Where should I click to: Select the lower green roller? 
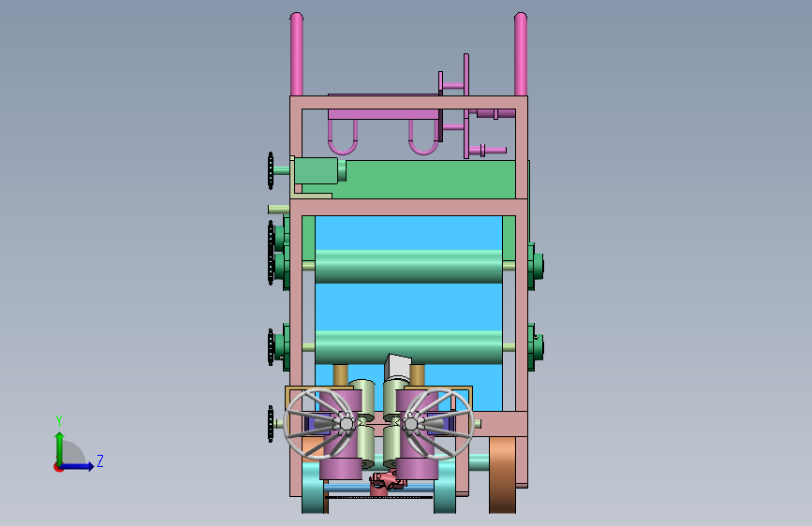pyautogui.click(x=408, y=347)
